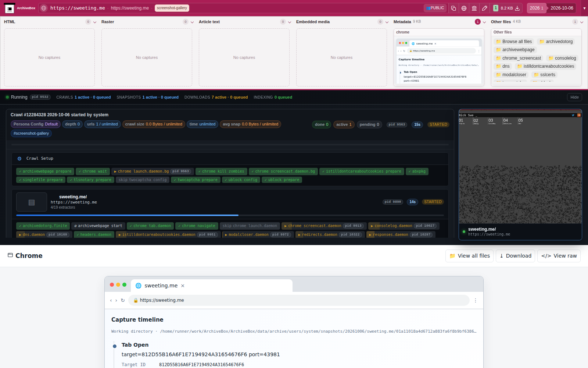This screenshot has height=368, width=588.
Task: Hide the running progress panel
Action: [x=574, y=97]
